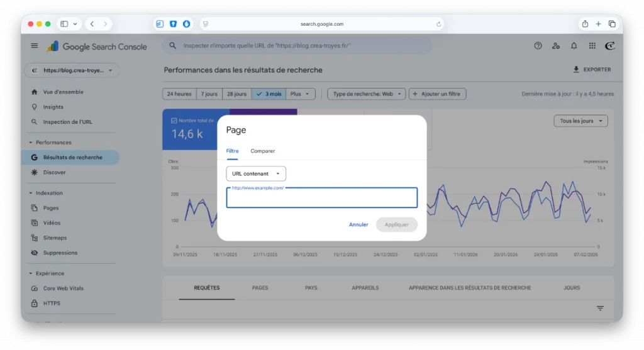Open the Plus date range dropdown

click(300, 94)
